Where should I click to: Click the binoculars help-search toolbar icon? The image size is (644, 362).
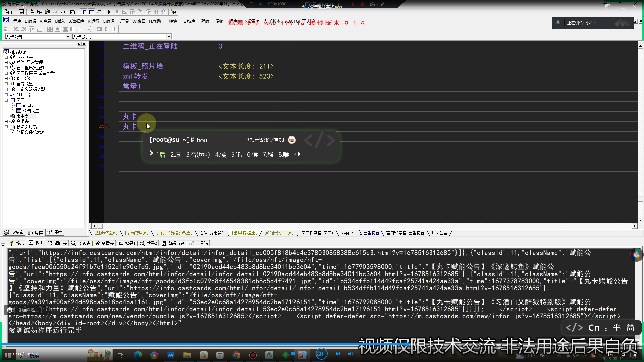pyautogui.click(x=174, y=12)
